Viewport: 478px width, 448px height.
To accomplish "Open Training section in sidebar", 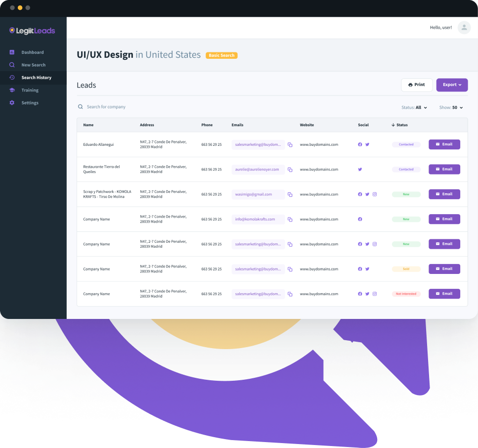I will [30, 90].
